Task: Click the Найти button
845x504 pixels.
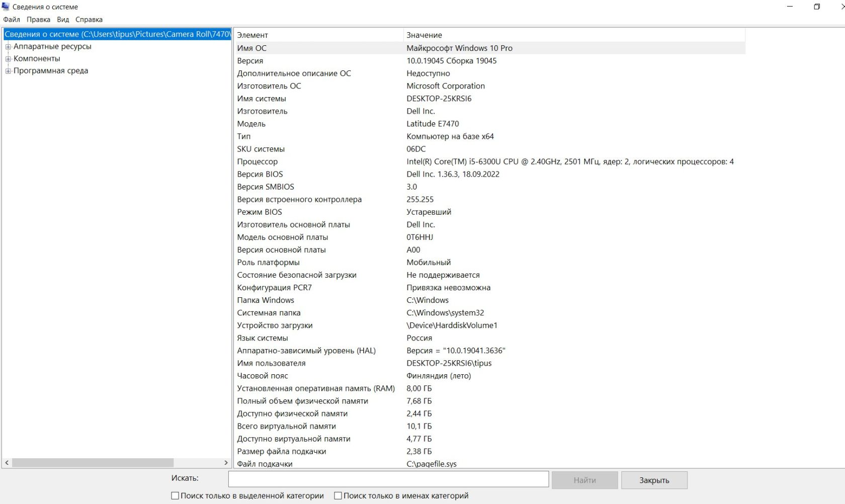Action: click(x=584, y=480)
